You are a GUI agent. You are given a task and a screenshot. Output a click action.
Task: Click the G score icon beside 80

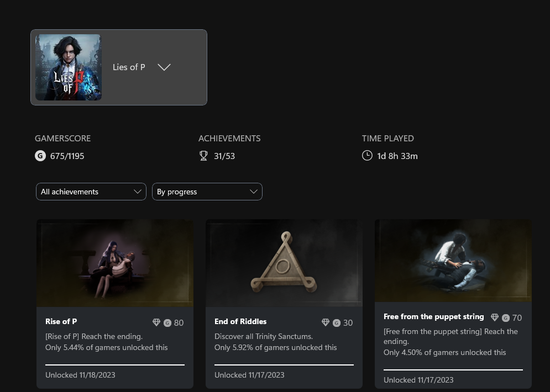pos(167,323)
